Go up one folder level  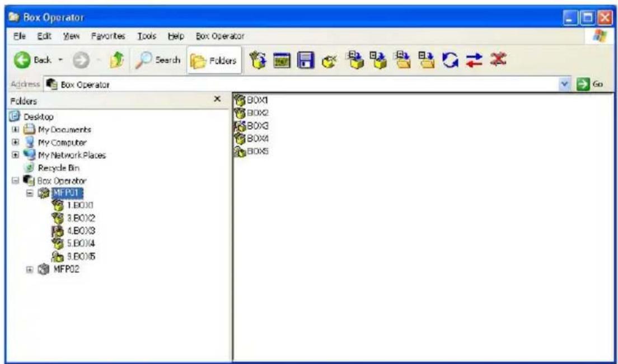116,60
